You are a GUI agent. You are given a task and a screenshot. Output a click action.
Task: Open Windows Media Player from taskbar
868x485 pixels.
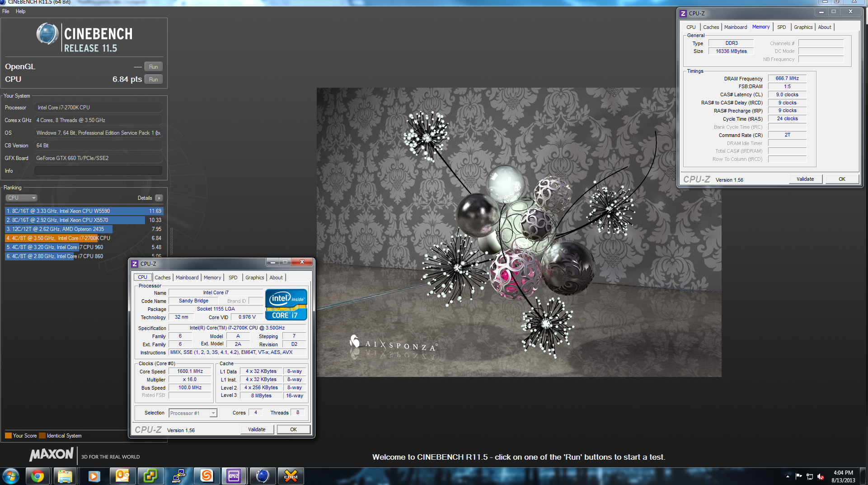coord(94,476)
